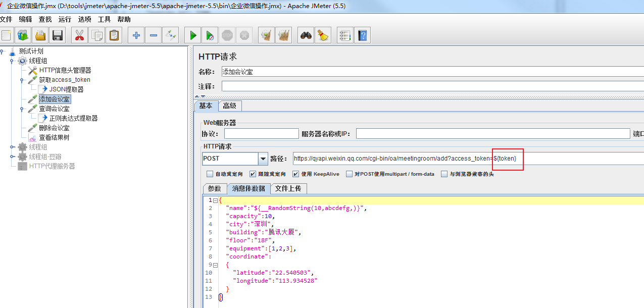Fold the JSON body at line 1

pyautogui.click(x=216, y=200)
